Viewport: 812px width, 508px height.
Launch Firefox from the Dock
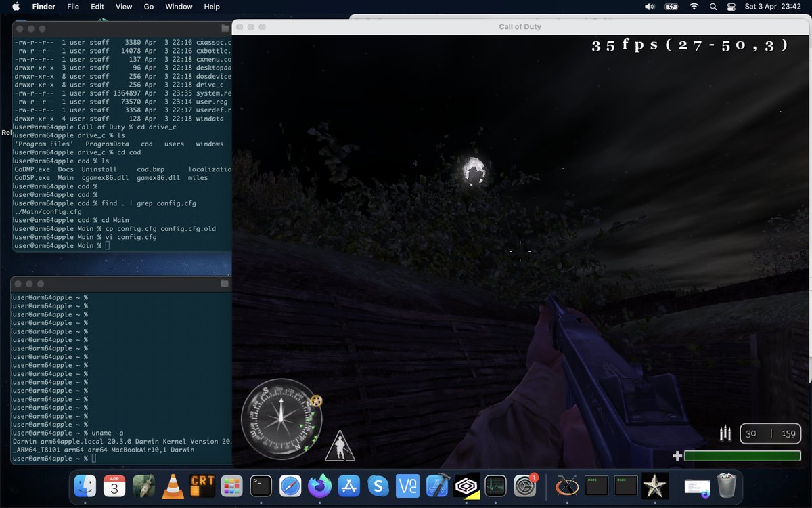pyautogui.click(x=319, y=485)
